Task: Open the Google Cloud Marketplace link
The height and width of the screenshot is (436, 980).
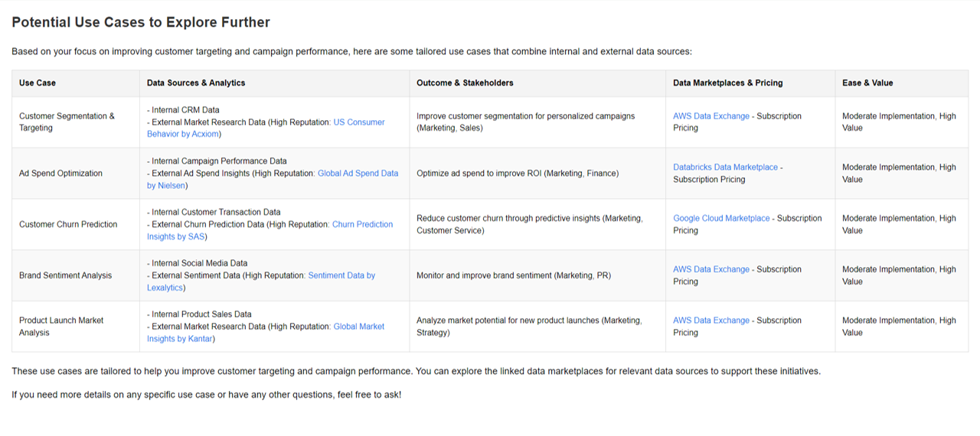Action: (721, 218)
